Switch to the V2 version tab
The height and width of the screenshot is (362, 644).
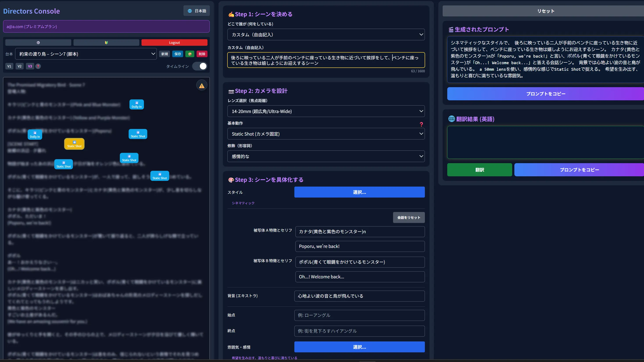[20, 66]
